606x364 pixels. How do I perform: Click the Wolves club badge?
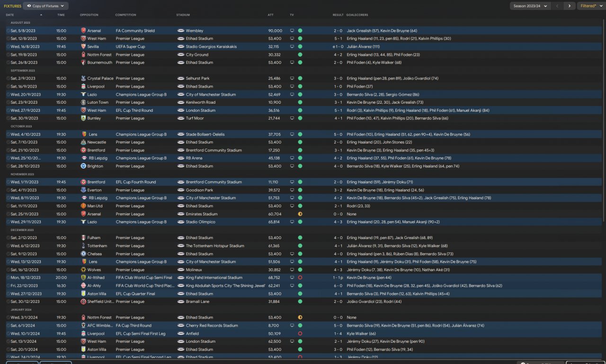[83, 270]
